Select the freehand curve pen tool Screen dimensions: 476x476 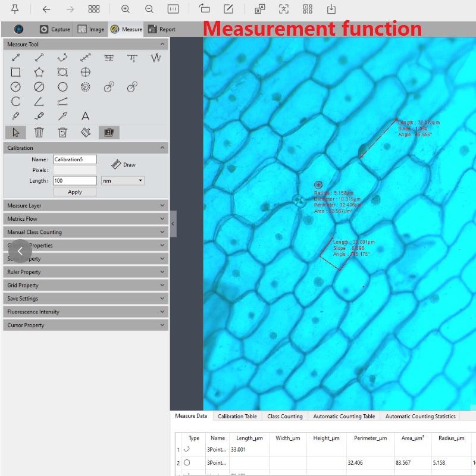[39, 116]
